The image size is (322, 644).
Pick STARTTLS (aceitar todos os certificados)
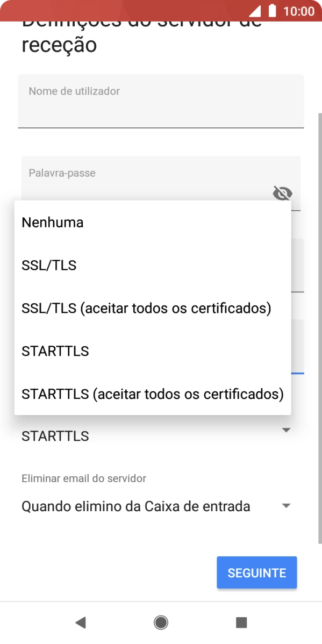tap(152, 394)
